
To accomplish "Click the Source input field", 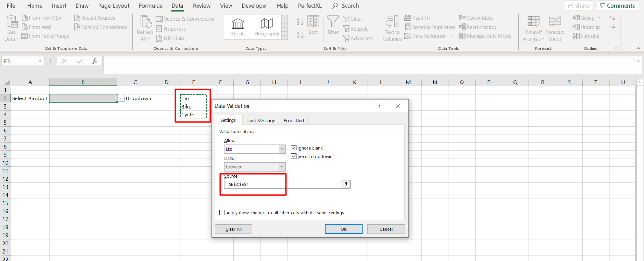I will [283, 184].
